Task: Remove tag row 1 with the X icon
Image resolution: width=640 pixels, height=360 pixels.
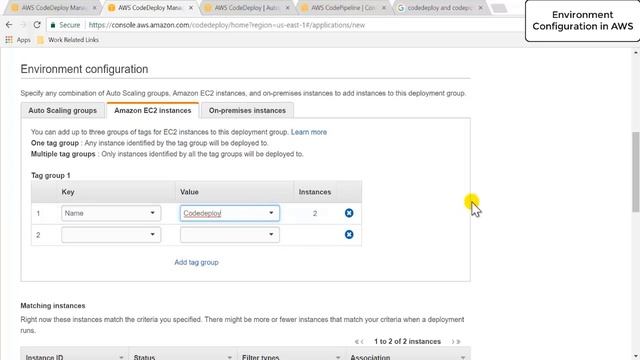Action: 349,213
